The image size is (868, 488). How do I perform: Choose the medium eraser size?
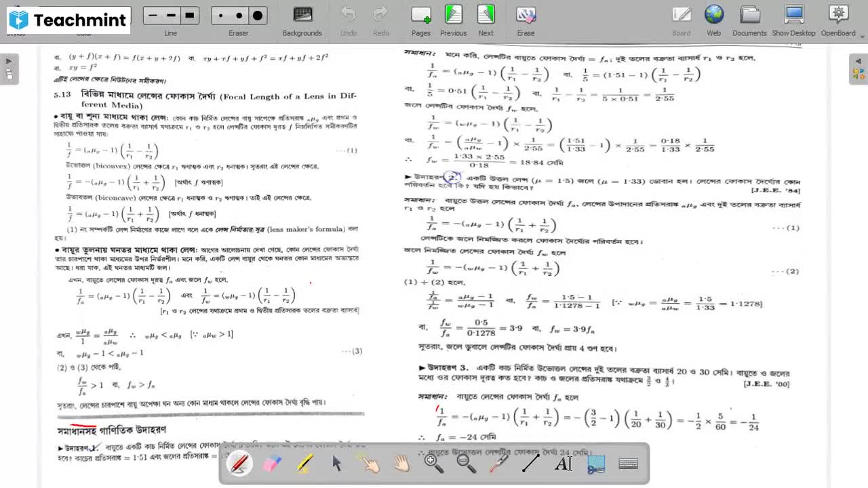click(x=239, y=15)
